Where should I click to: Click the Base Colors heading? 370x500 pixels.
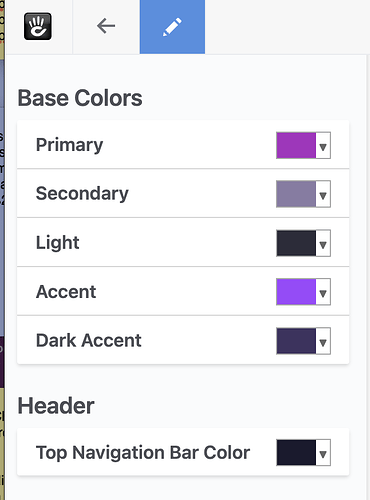click(x=80, y=98)
